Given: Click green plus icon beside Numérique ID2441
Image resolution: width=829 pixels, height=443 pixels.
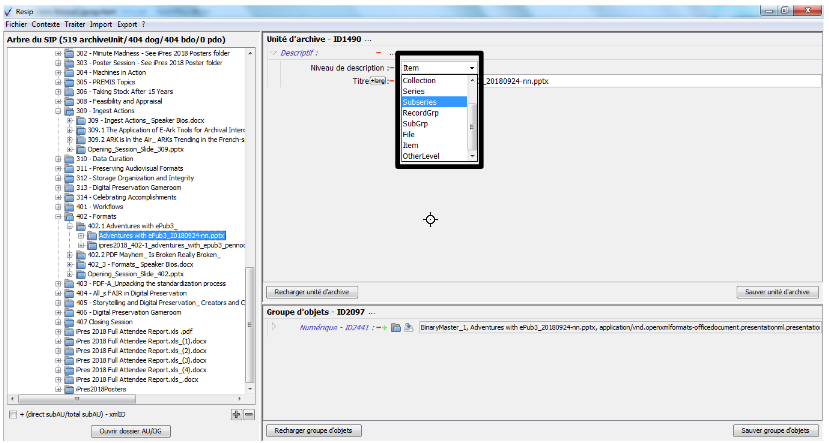Looking at the screenshot, I should (x=384, y=327).
